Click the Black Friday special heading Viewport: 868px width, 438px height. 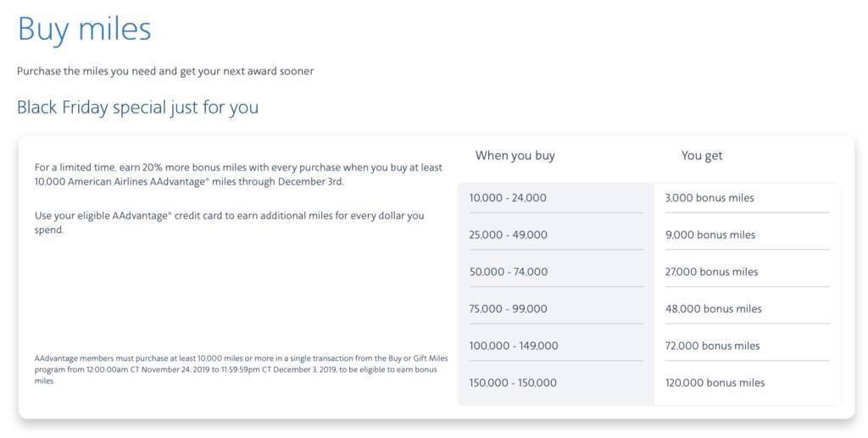[137, 107]
